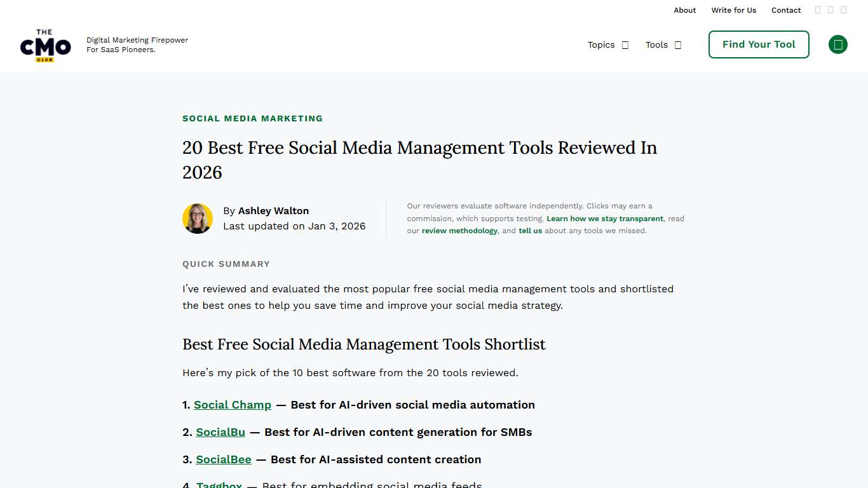Open the Contact page
The width and height of the screenshot is (868, 488).
pyautogui.click(x=786, y=10)
